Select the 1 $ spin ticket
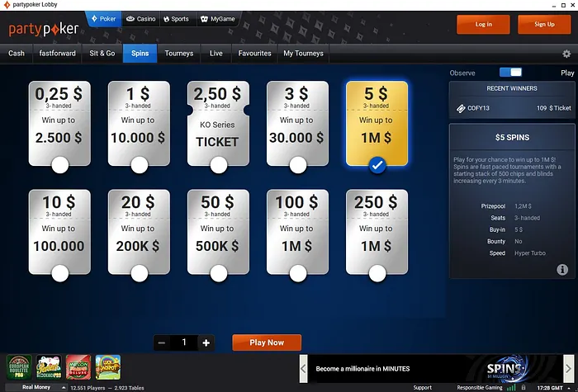 (139, 124)
